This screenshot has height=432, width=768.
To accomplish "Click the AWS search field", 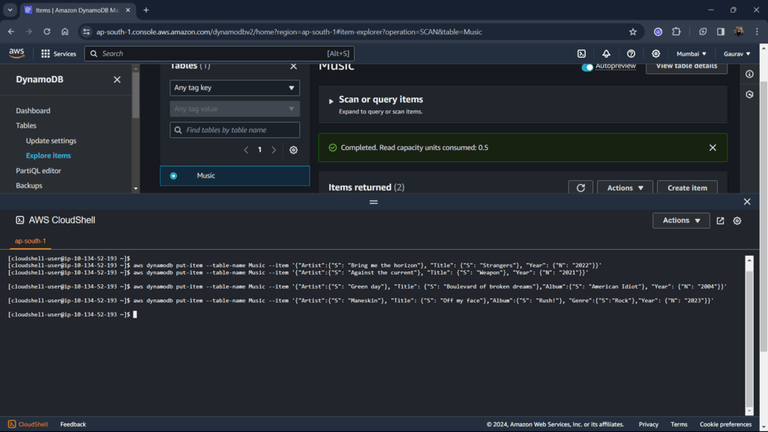I will pos(219,54).
